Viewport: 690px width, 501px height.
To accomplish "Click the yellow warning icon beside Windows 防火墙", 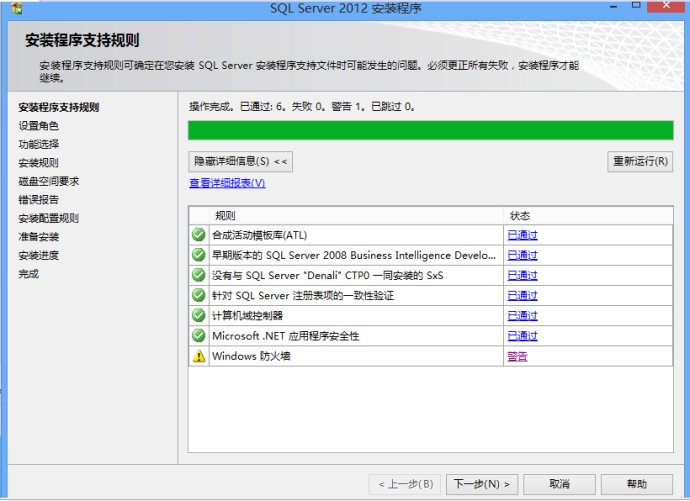I will click(x=198, y=356).
